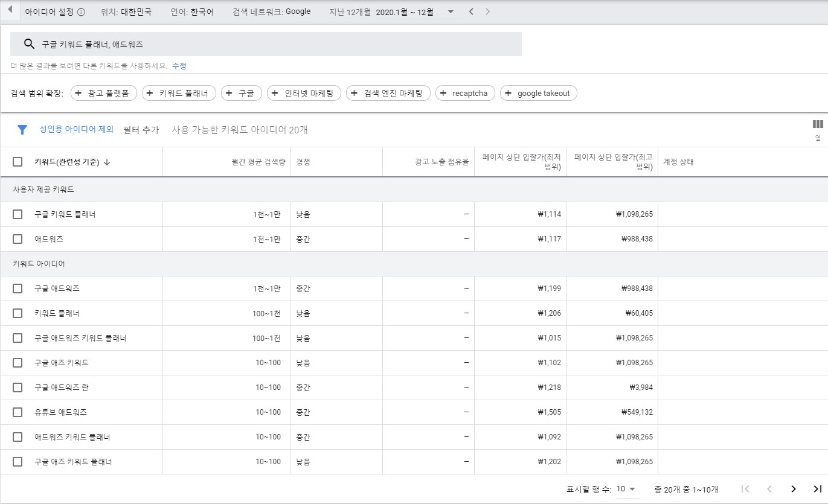Click 사용 가능한 키워드 아이디어 20개 text

[239, 130]
